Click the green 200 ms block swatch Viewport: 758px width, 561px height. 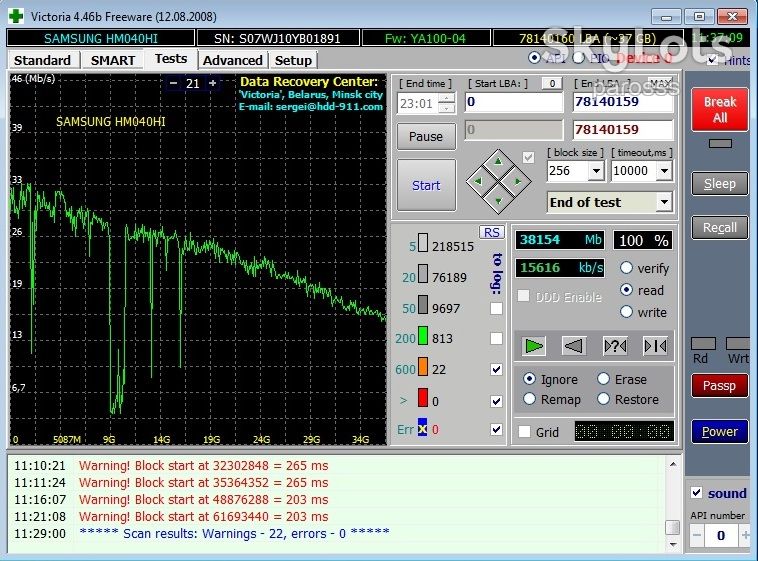coord(423,335)
